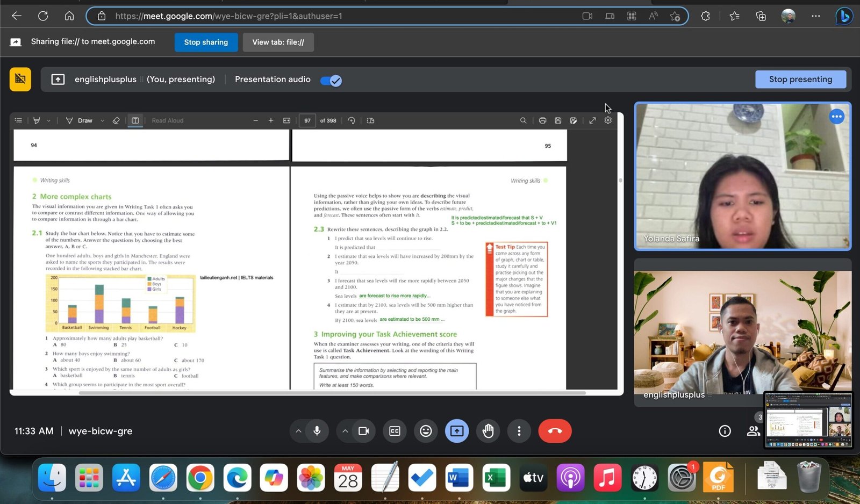Activate the text highlighter tool

tap(37, 120)
